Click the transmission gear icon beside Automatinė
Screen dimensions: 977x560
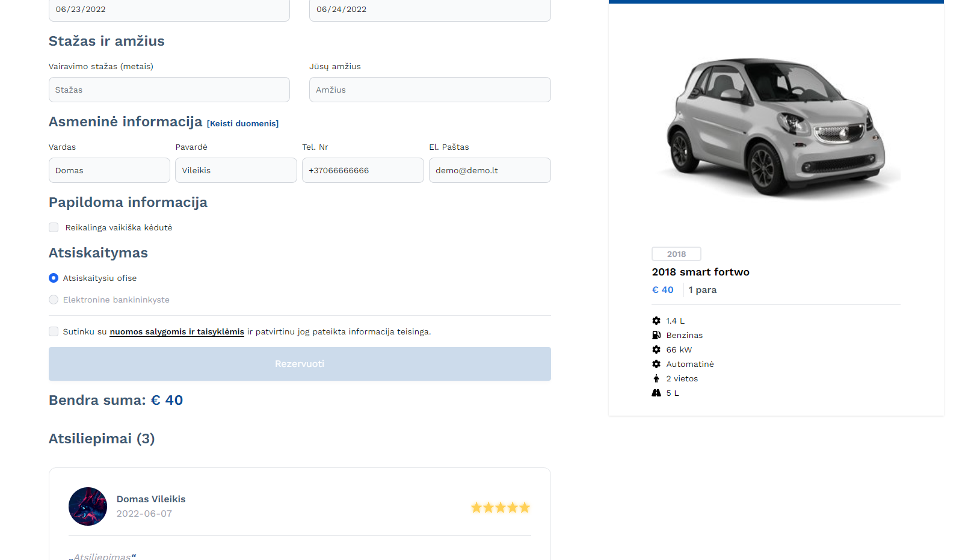coord(656,364)
